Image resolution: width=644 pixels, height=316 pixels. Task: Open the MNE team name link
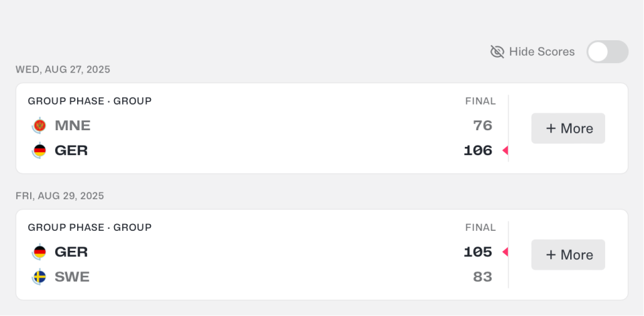[72, 125]
